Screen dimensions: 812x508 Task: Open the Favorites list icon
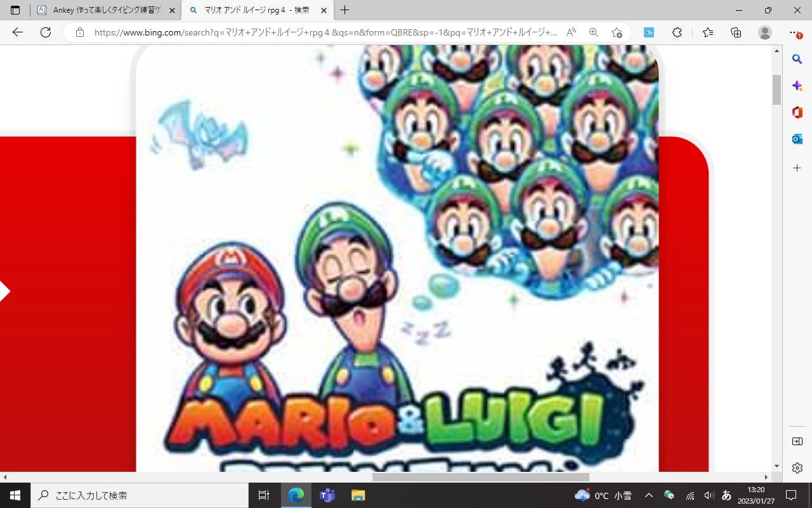708,32
